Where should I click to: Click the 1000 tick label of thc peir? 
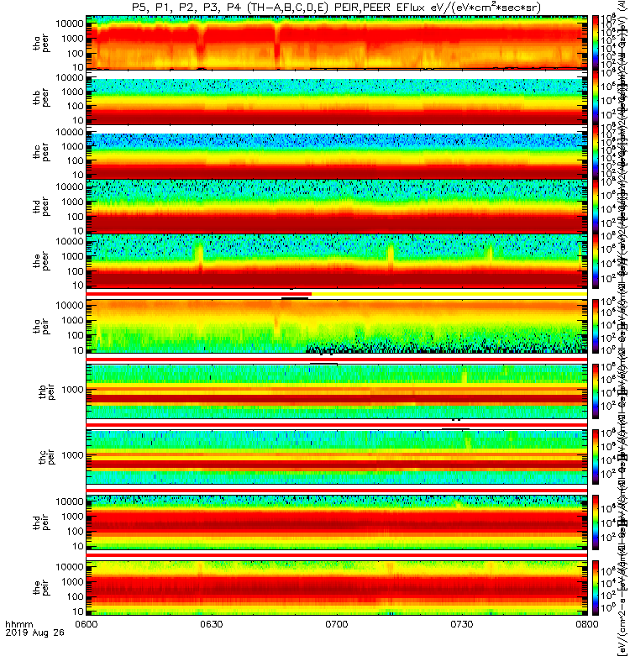pos(72,455)
